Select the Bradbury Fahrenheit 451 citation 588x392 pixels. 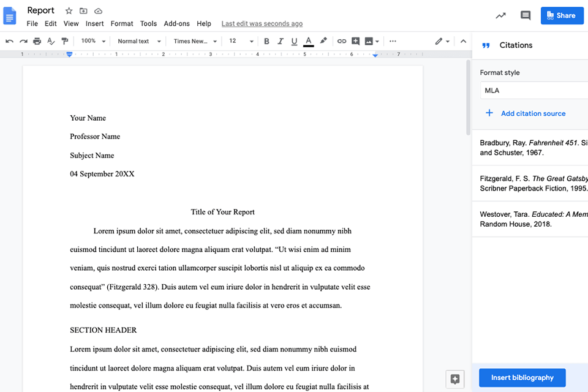(x=530, y=148)
